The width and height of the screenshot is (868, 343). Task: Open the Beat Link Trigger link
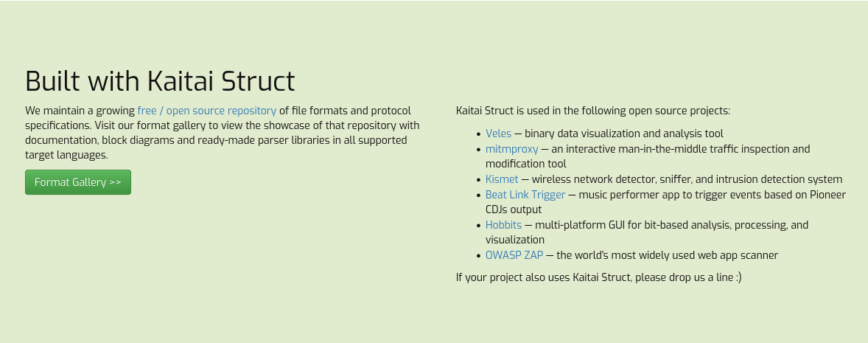[525, 195]
